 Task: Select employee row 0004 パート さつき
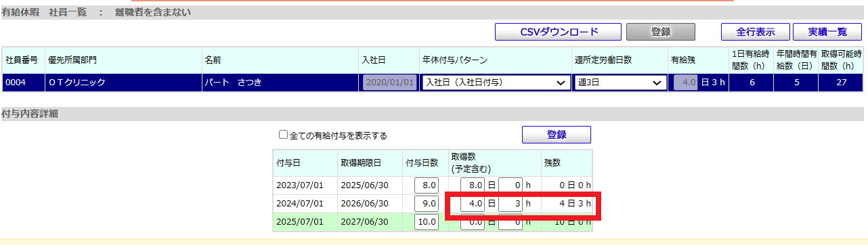click(x=433, y=83)
